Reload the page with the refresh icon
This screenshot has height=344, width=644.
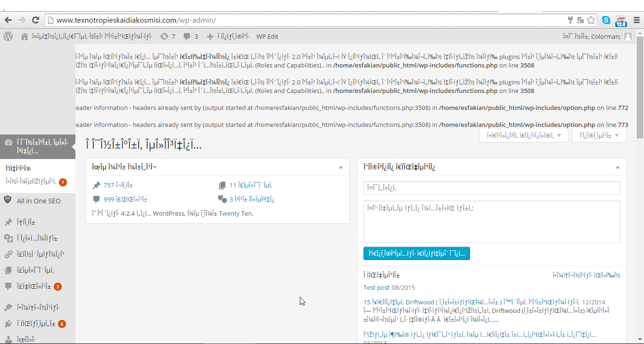35,20
